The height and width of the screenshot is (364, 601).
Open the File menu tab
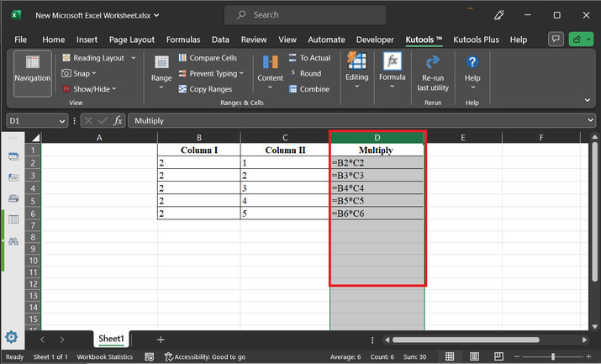click(x=21, y=40)
